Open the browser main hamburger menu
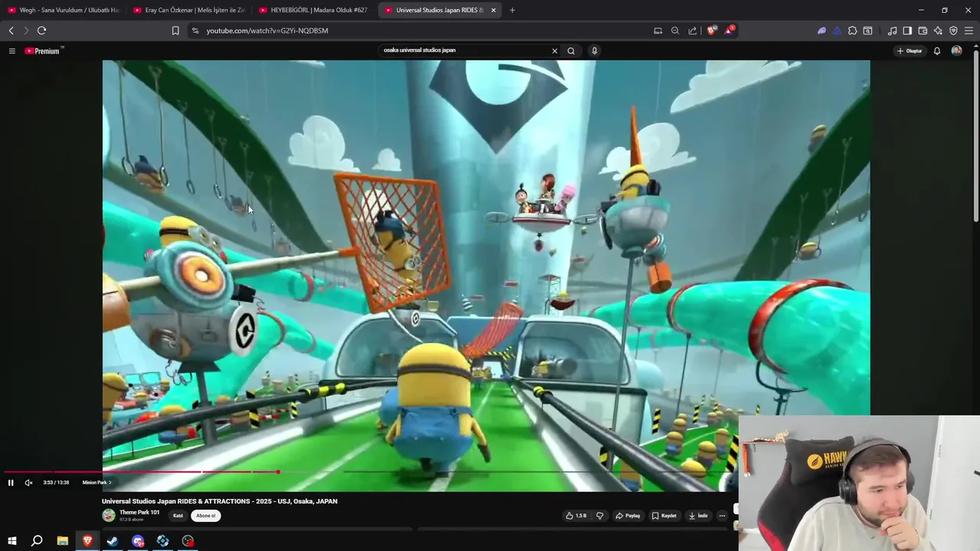 (969, 31)
